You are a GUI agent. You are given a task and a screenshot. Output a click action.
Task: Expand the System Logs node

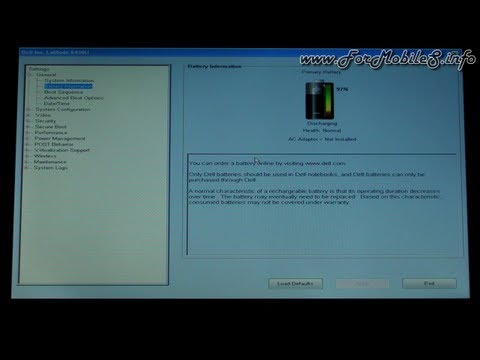pyautogui.click(x=27, y=168)
